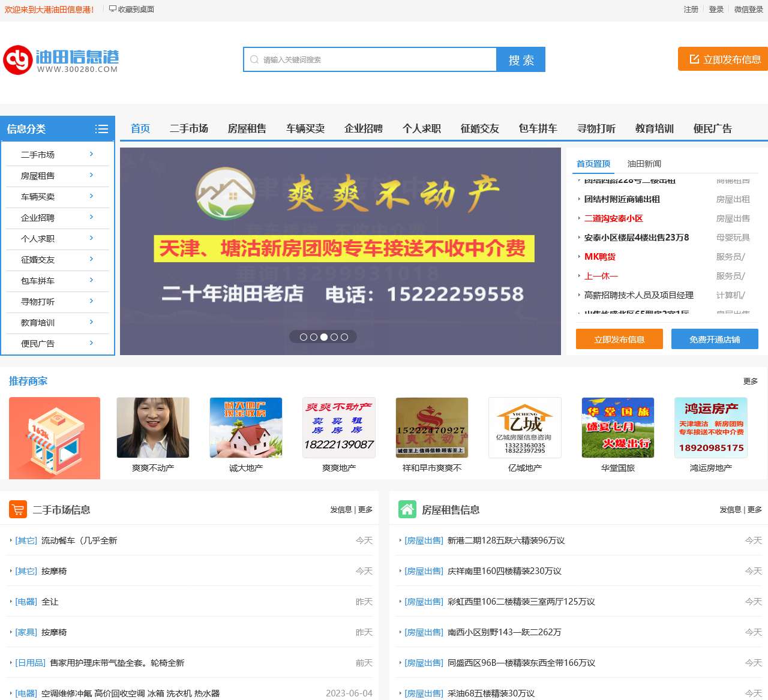Click inside the keyword search input field
768x700 pixels.
point(360,59)
